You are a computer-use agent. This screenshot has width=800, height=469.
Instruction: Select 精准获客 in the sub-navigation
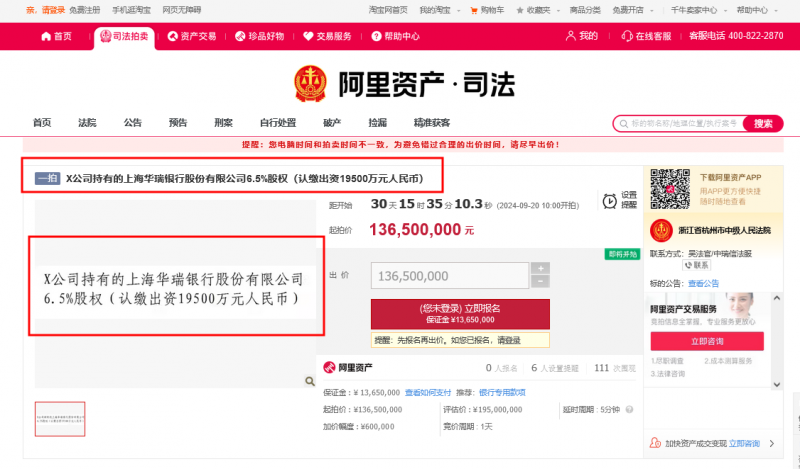pos(432,122)
